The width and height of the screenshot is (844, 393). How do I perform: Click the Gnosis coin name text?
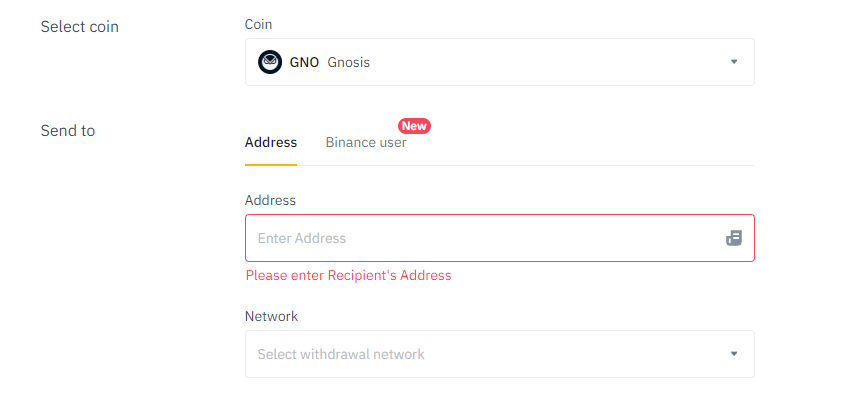pyautogui.click(x=349, y=62)
